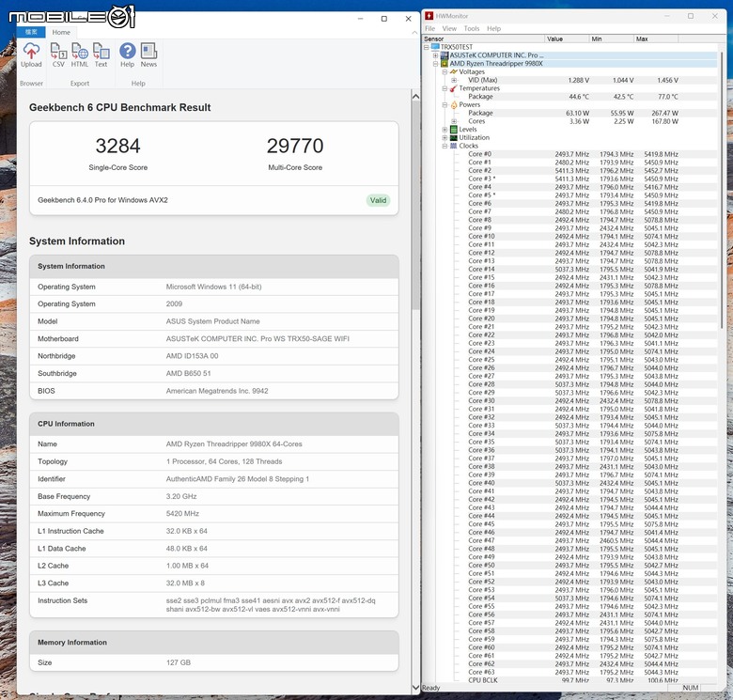Collapse the Geekbench ribbon with chevron

[414, 32]
